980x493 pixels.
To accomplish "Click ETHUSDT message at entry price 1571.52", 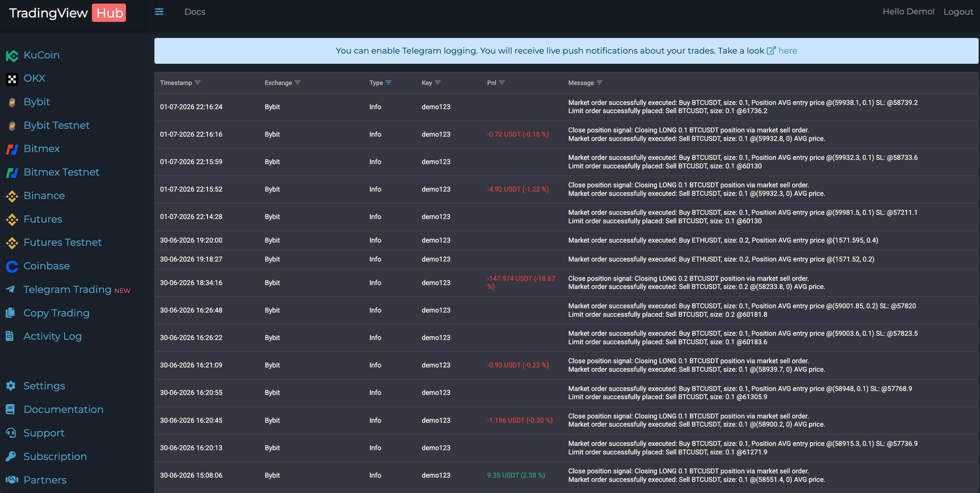I will point(721,259).
